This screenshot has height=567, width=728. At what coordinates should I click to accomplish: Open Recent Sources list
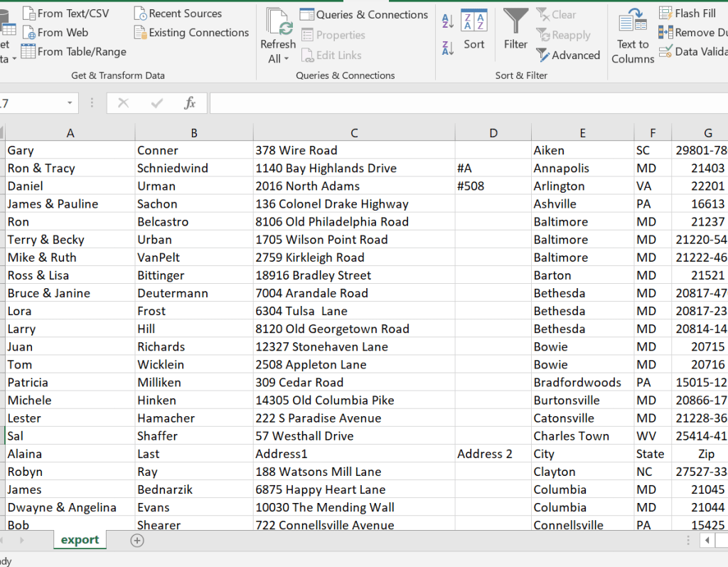click(x=178, y=14)
